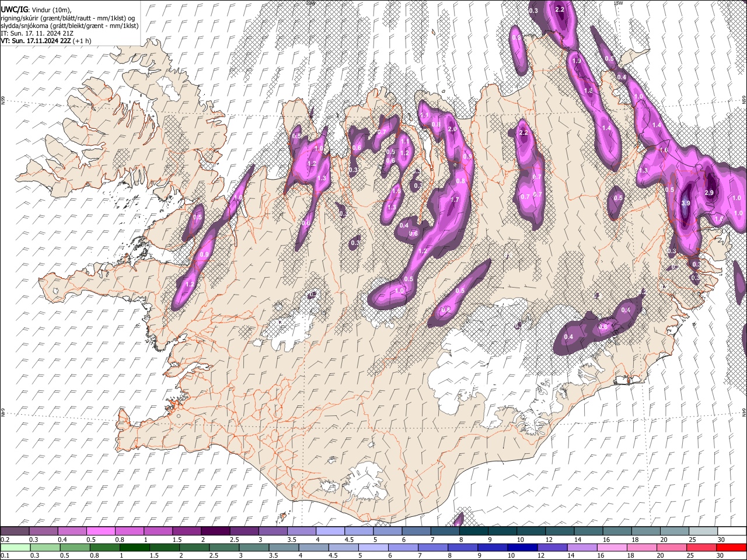Image resolution: width=747 pixels, height=560 pixels.
Task: Pick bottom-row darkest green swatch between 1 and 1.5
Action: coord(135,547)
